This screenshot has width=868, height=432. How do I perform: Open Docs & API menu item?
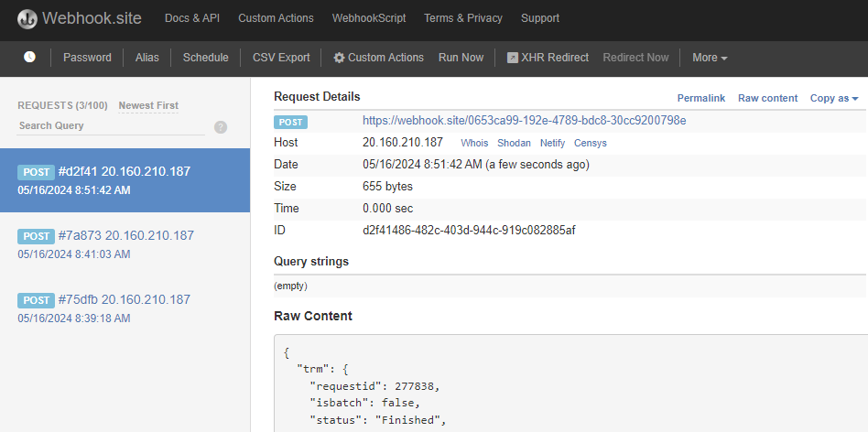193,18
